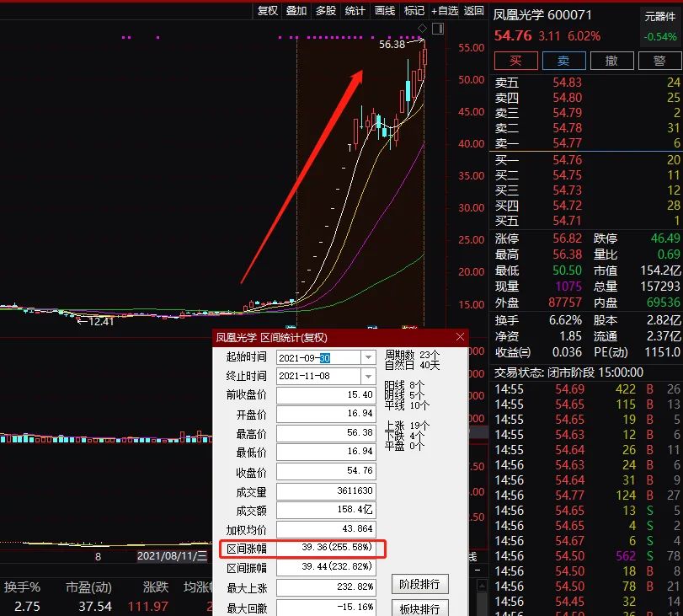This screenshot has height=616, width=683.
Task: Click the 警 price alert button
Action: click(660, 60)
